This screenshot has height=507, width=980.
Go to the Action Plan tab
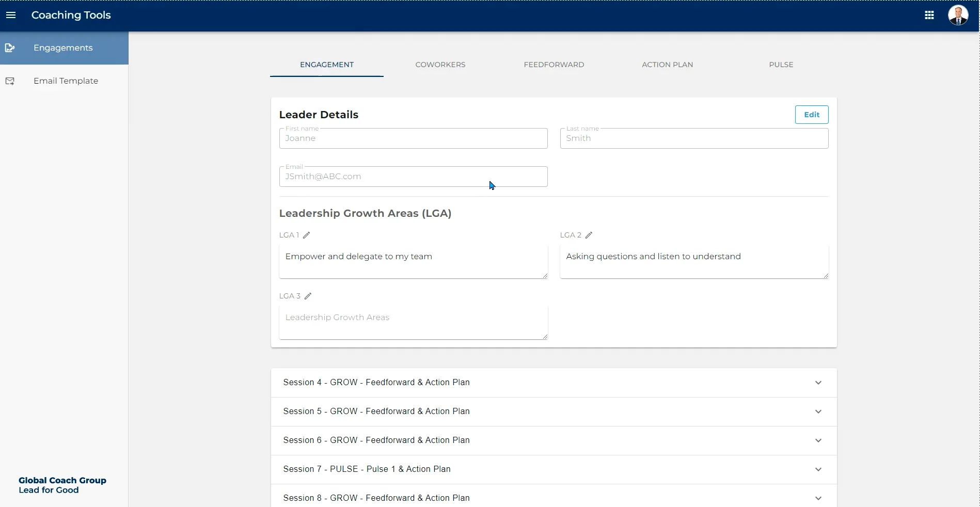tap(668, 65)
